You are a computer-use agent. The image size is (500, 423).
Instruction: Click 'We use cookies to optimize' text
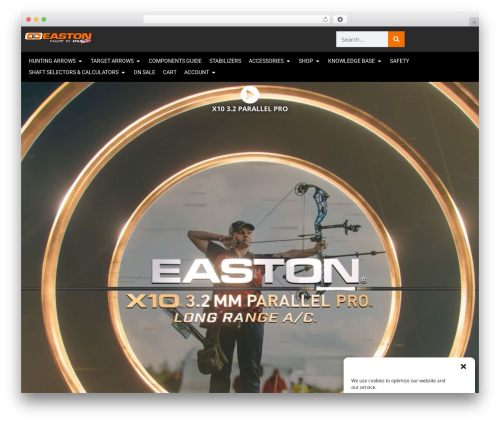click(398, 384)
